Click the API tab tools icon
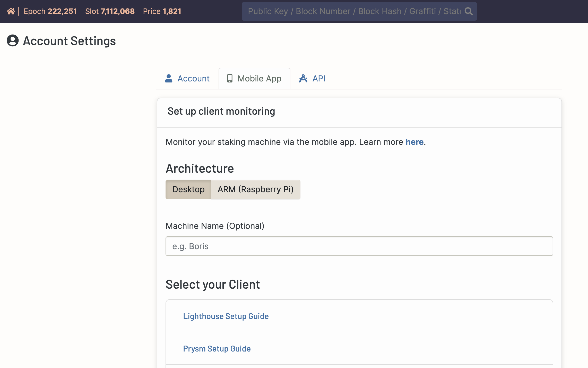Viewport: 588px width, 368px height. pos(303,78)
